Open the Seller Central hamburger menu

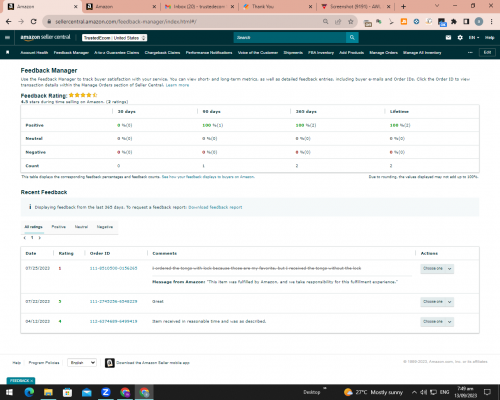(x=7, y=37)
